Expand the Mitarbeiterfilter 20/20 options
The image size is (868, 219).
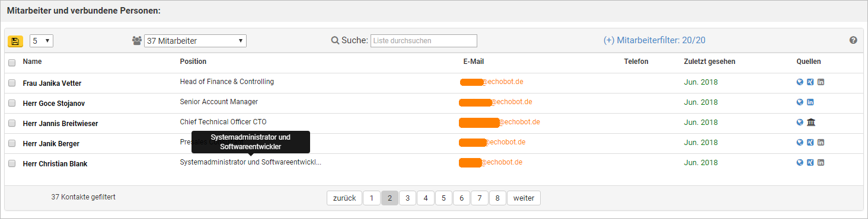point(655,41)
